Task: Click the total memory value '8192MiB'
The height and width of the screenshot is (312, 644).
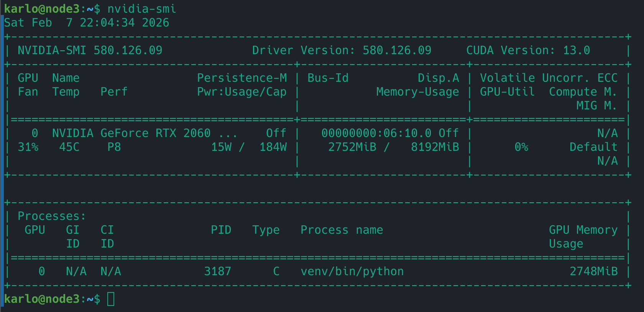Action: (435, 147)
